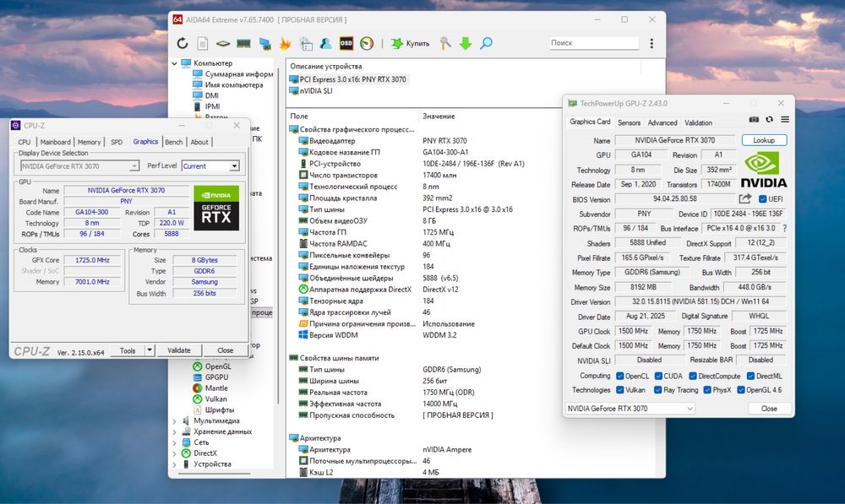
Task: Toggle the OpenCL checkbox in GPU-Z
Action: [x=619, y=376]
